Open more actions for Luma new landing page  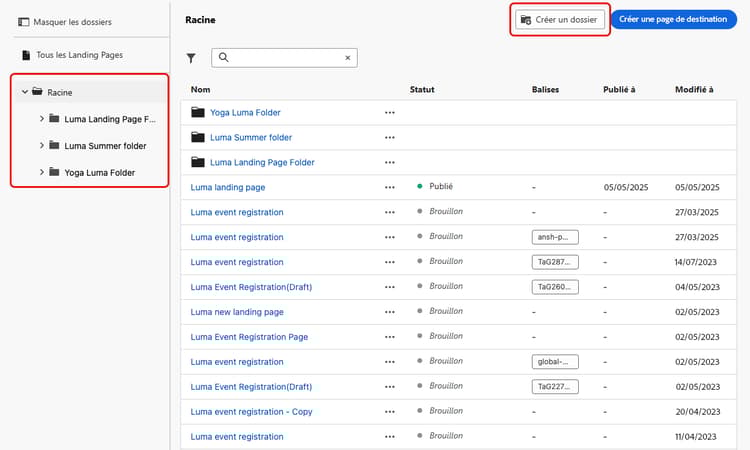(x=390, y=312)
